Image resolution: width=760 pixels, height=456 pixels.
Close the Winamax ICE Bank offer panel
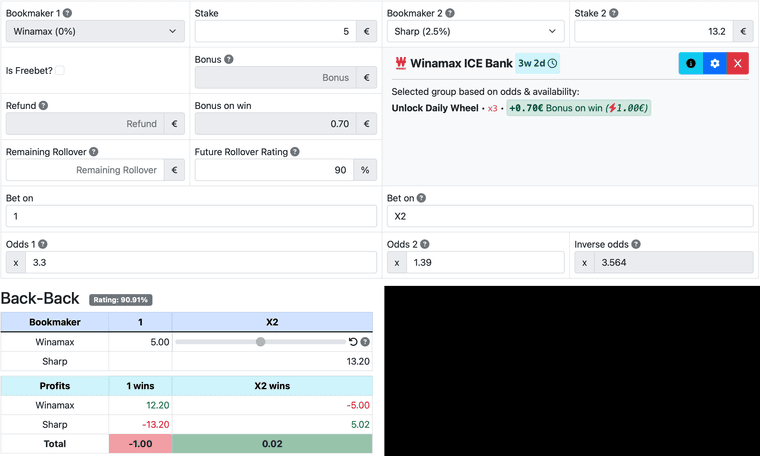(738, 63)
